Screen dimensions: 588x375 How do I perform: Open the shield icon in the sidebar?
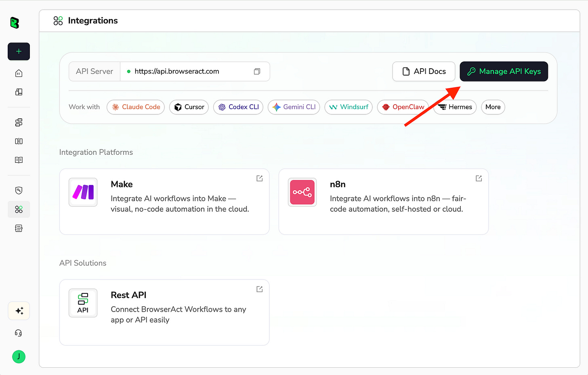(x=19, y=190)
